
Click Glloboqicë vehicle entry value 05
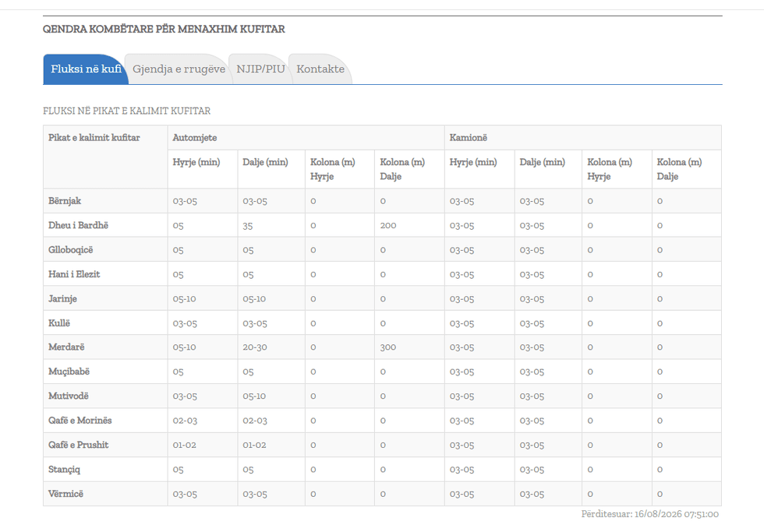pos(178,250)
